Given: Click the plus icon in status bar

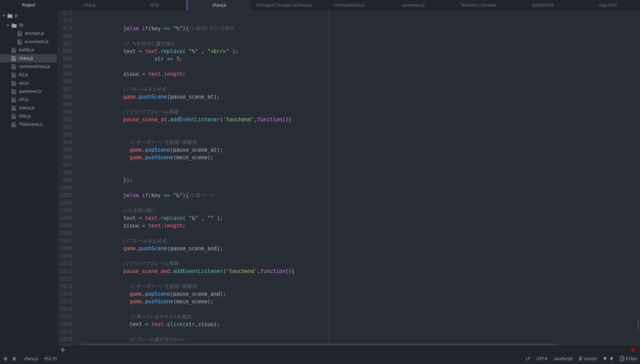Looking at the screenshot, I should pyautogui.click(x=6, y=359).
